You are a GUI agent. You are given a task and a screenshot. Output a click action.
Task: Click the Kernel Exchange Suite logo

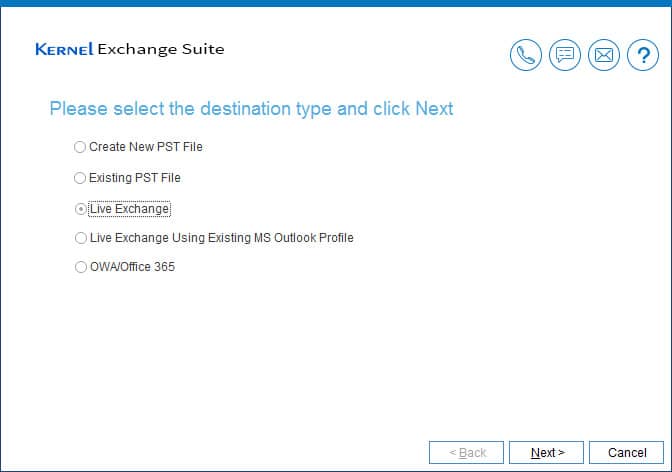tap(130, 49)
